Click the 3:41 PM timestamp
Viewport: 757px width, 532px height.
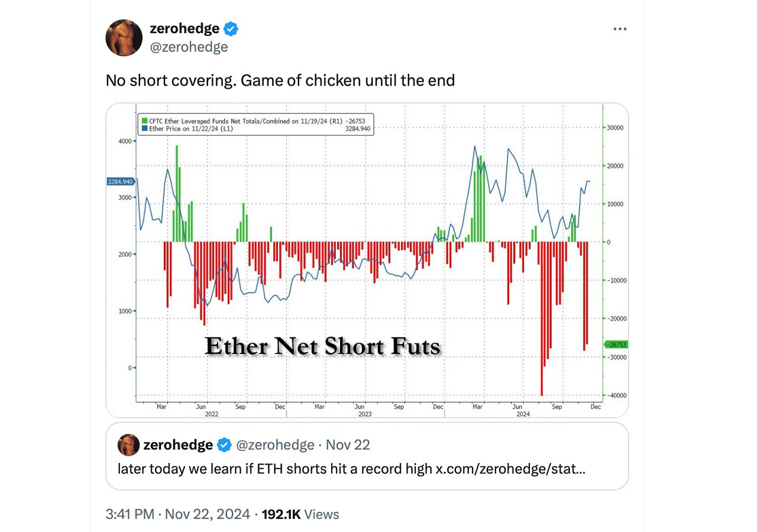pos(130,514)
